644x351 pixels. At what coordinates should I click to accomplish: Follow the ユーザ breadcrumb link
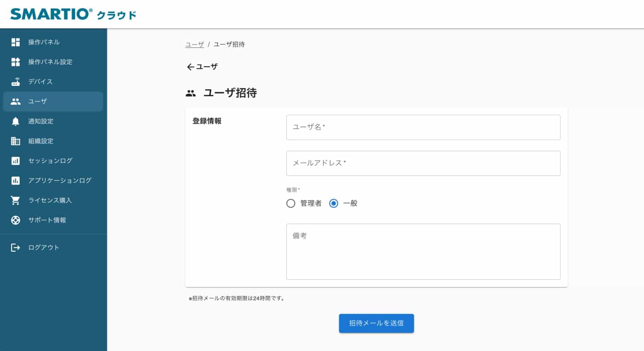(194, 44)
